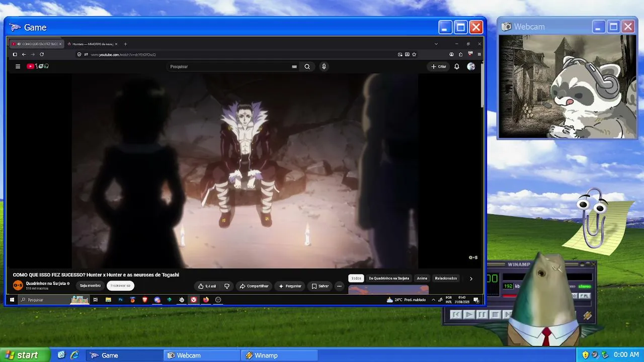Open the YouTube guide hamburger menu
Screen dimensions: 644x362
(x=18, y=66)
